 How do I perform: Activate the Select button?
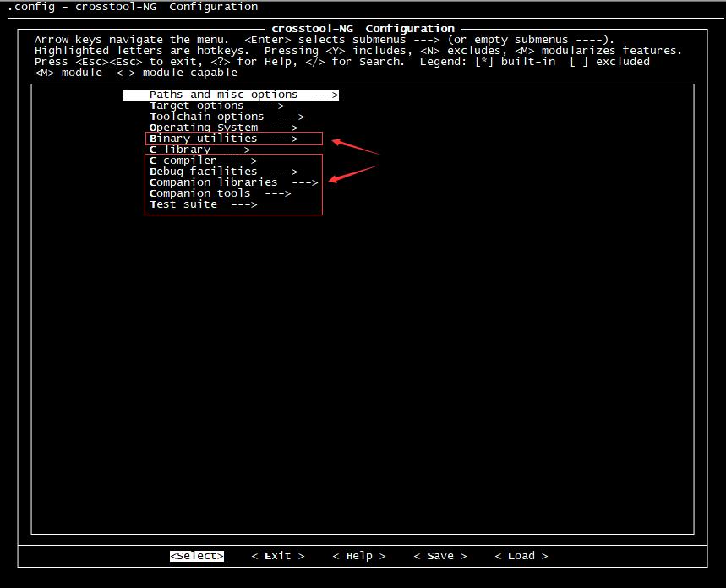pyautogui.click(x=197, y=556)
